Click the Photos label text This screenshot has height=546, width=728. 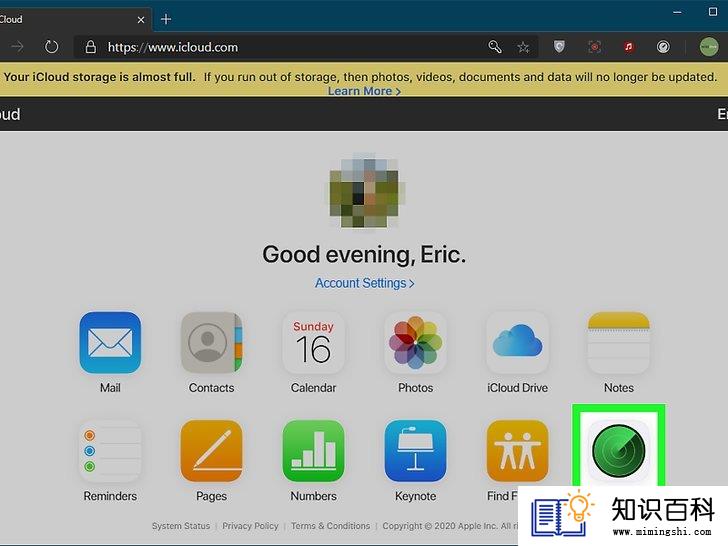pyautogui.click(x=416, y=388)
